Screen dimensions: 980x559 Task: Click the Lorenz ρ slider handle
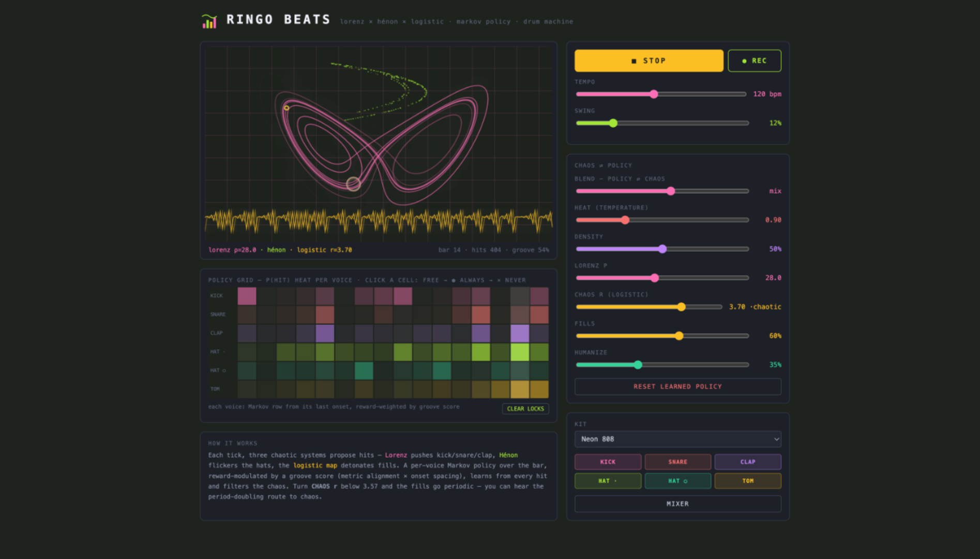(655, 278)
